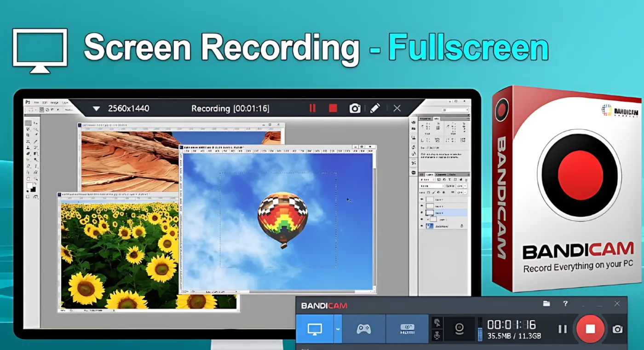Screen dimensions: 644x350
Task: Hide the top layer via its eye icon
Action: tap(422, 199)
